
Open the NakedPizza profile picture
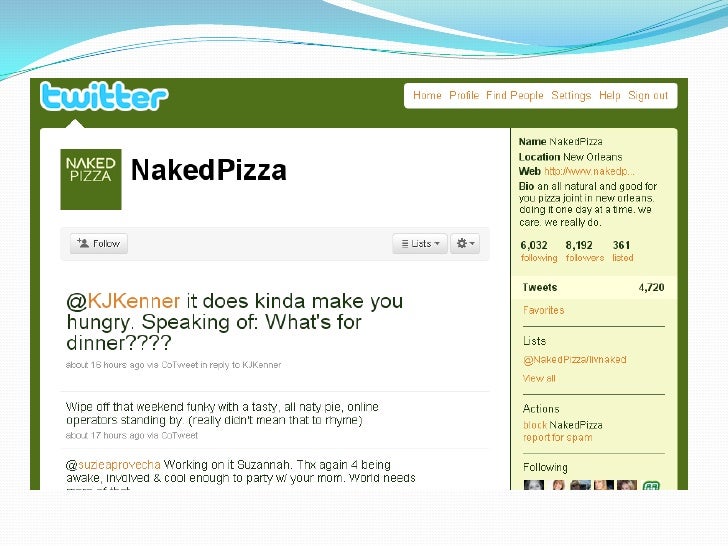(91, 179)
